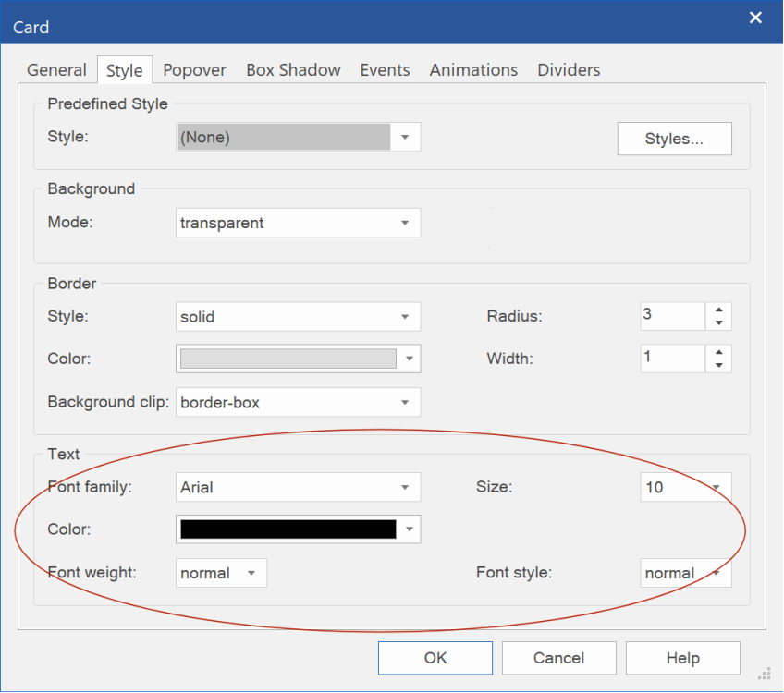
Task: Expand the Font weight dropdown
Action: (251, 573)
